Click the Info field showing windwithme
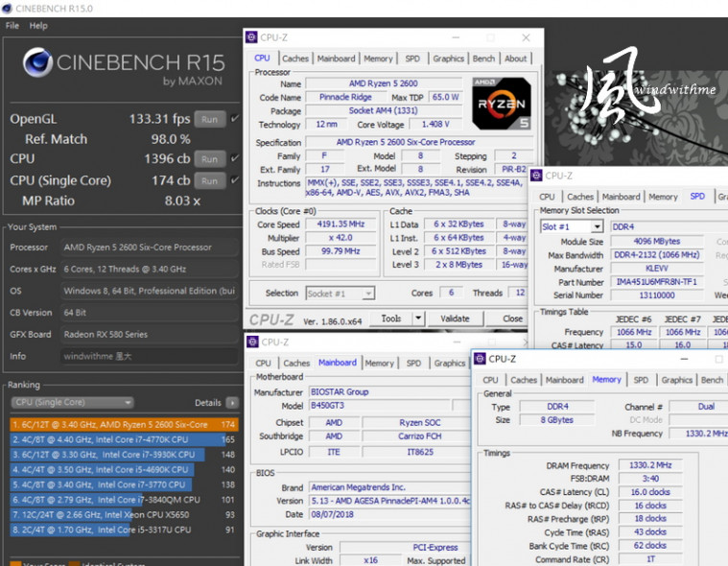Viewport: 728px width, 566px height. tap(149, 355)
